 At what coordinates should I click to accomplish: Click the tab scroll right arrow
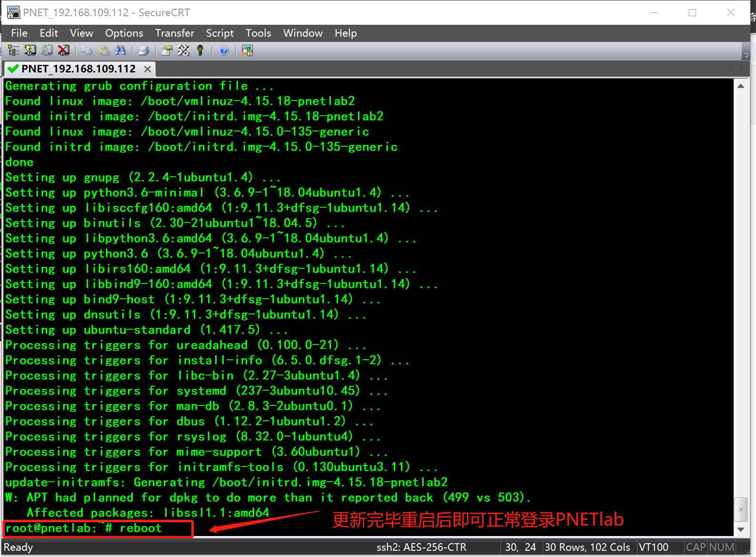point(742,69)
